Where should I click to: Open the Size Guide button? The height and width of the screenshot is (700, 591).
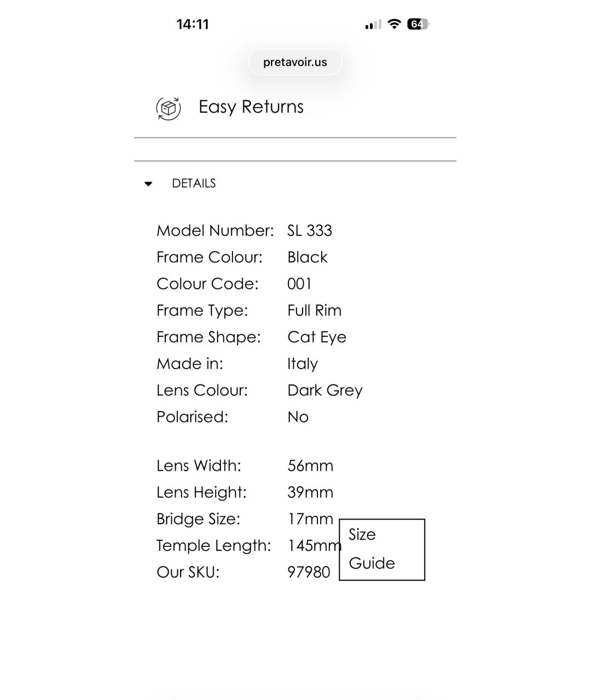coord(382,549)
